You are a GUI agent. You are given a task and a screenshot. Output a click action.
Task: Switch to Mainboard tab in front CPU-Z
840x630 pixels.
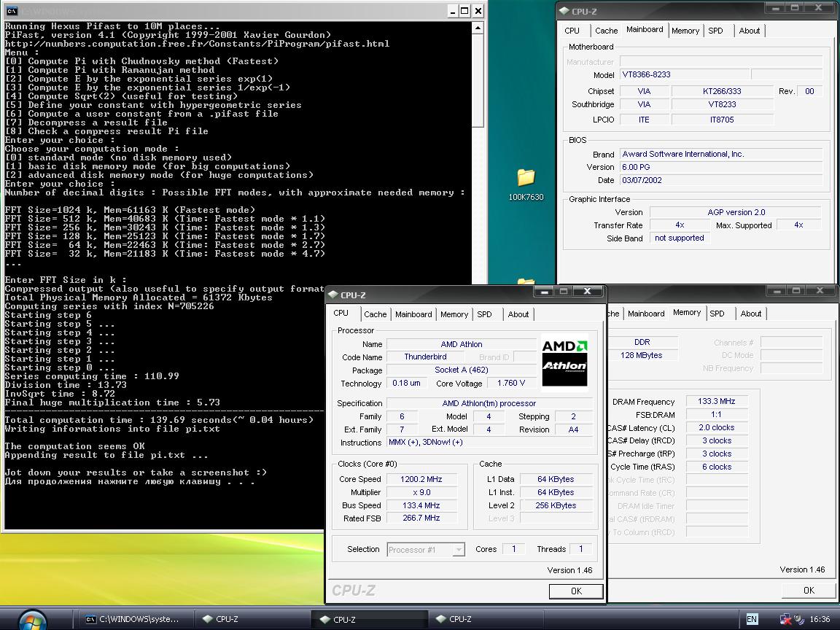[413, 314]
